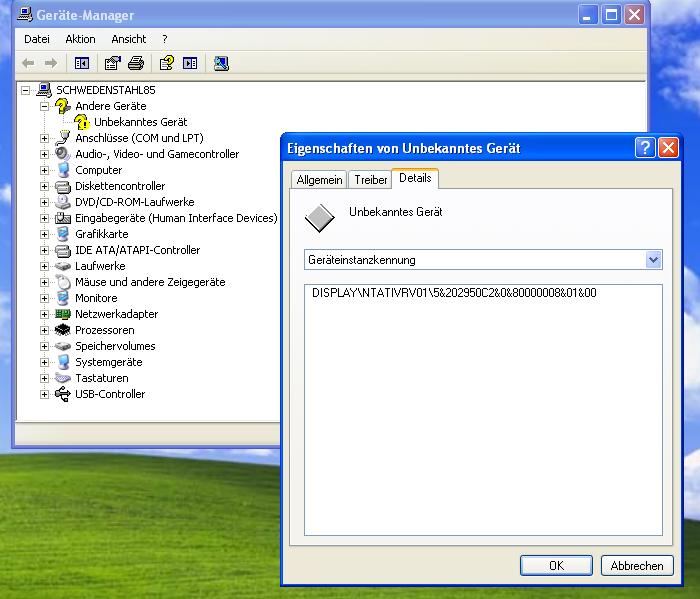Click the Eingabegeräte (HID) icon
Viewport: 700px width, 599px height.
coord(62,218)
